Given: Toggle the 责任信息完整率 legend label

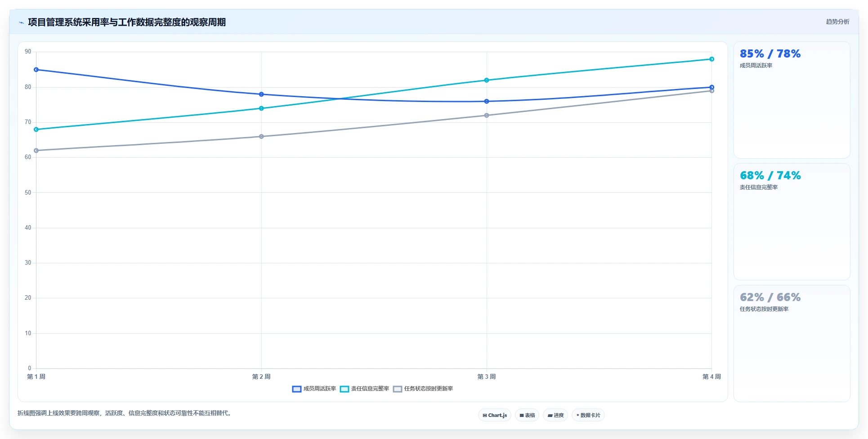Looking at the screenshot, I should 370,389.
